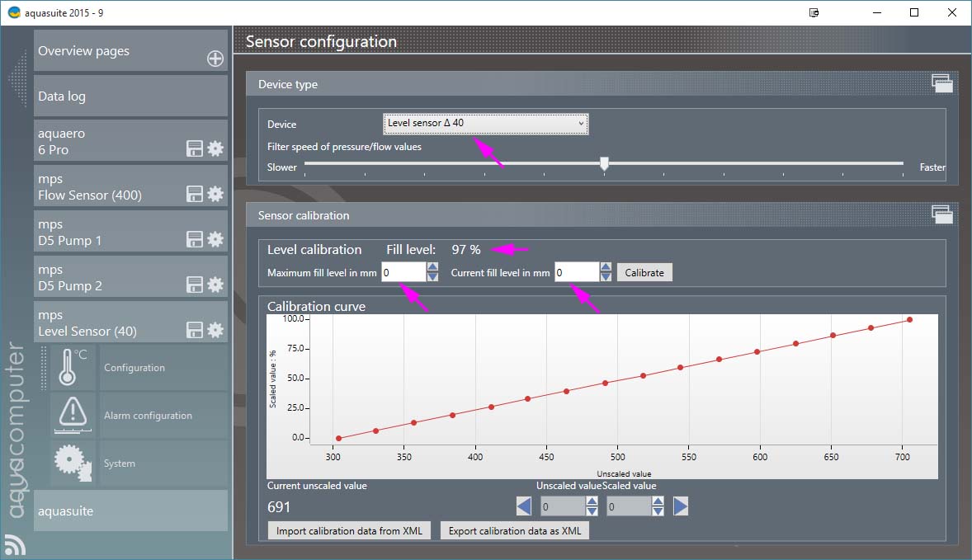Click the save icon for D5 Pump 2

tap(194, 285)
